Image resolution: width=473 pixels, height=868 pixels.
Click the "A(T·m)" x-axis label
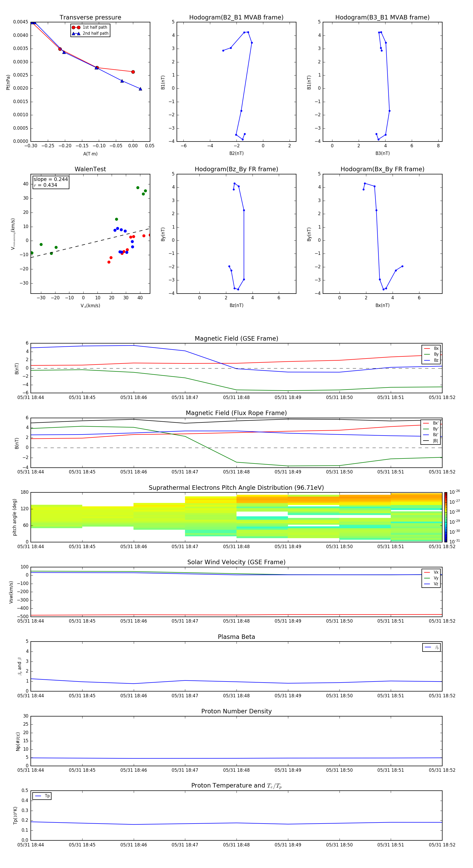(x=90, y=154)
